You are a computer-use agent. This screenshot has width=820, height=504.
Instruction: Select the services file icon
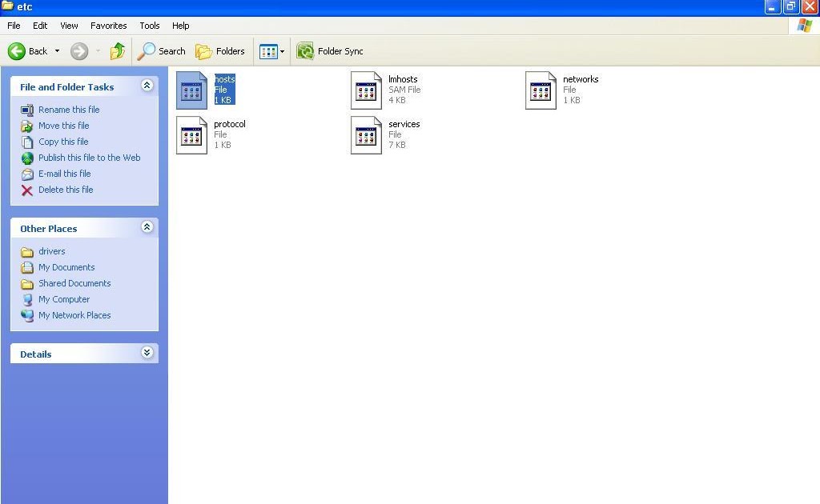coord(366,135)
